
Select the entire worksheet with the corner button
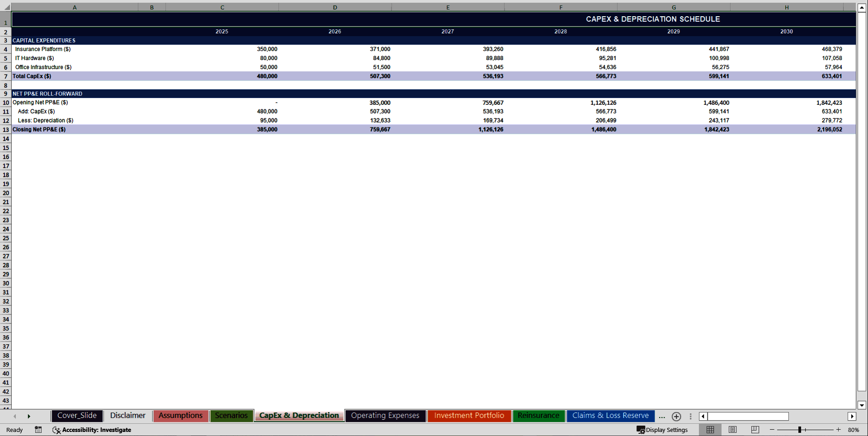5,7
